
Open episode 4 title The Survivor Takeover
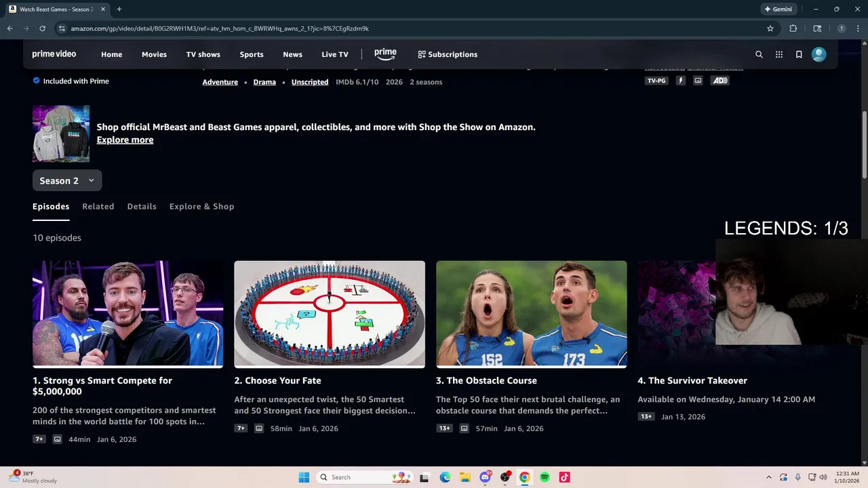[x=692, y=380]
